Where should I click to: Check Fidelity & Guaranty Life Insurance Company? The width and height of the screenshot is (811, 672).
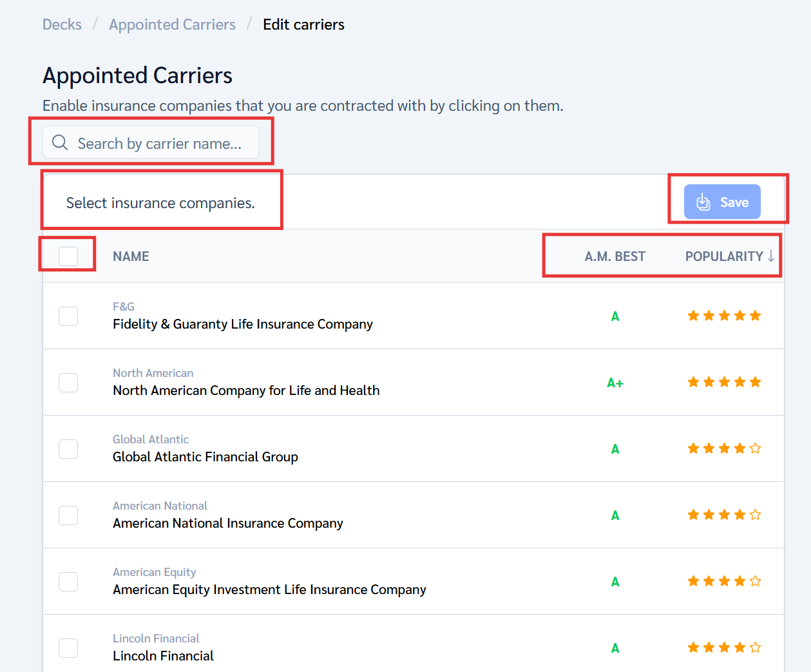(68, 316)
